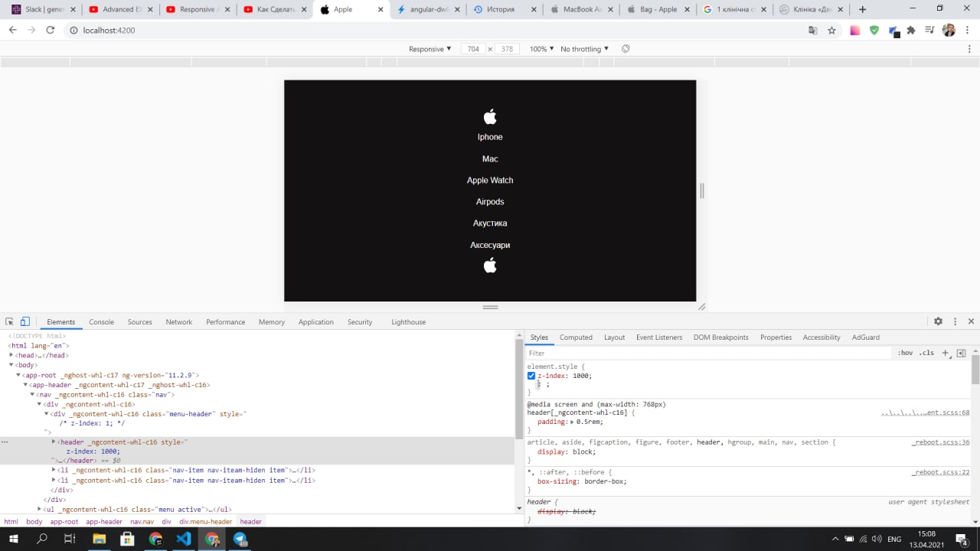Viewport: 980px width, 551px height.
Task: Open DevTools settings gear
Action: tap(938, 321)
